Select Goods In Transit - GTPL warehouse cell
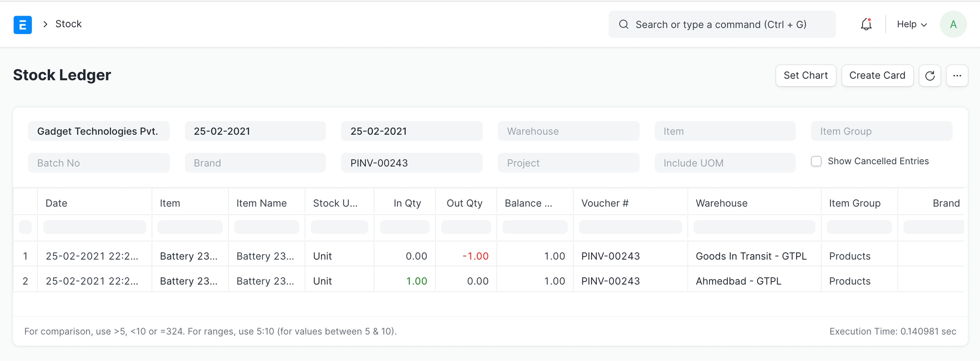 tap(751, 256)
